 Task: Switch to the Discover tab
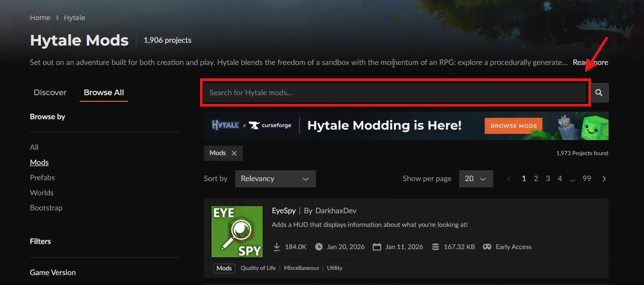[x=50, y=92]
